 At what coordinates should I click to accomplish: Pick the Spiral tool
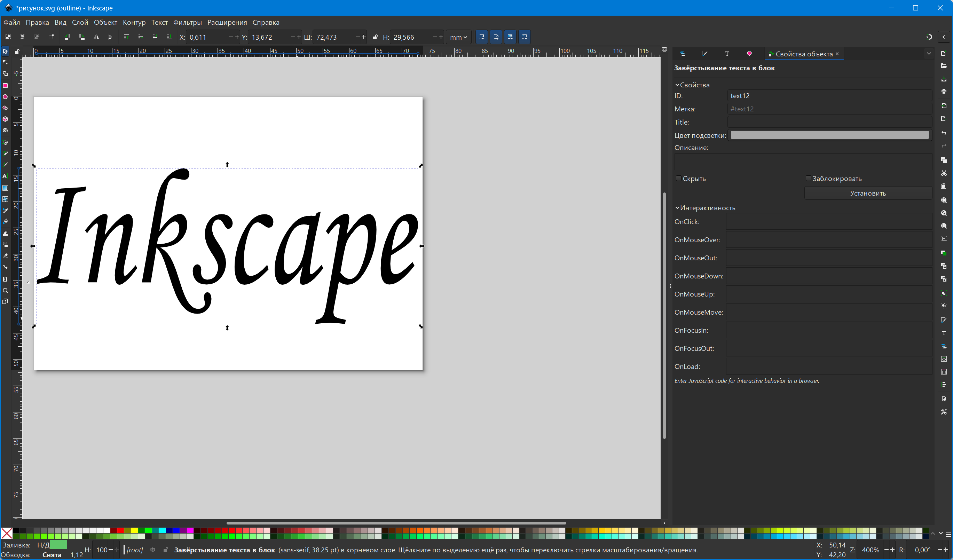click(5, 131)
